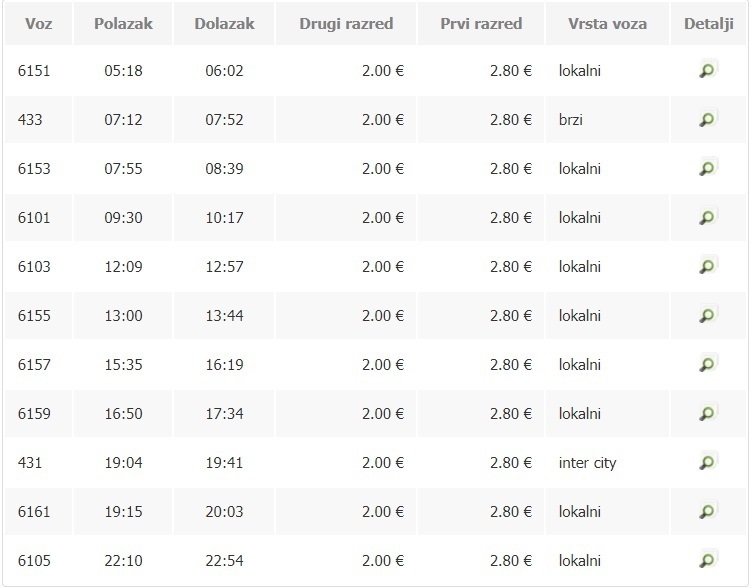
Task: Open details of train 6105
Action: [x=708, y=560]
